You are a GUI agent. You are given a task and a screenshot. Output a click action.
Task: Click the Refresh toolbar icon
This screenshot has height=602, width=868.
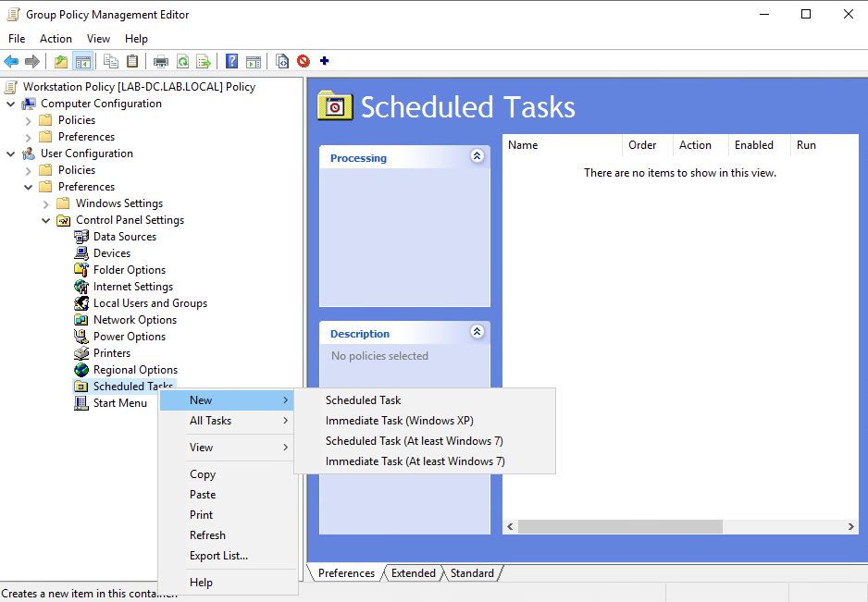[181, 61]
